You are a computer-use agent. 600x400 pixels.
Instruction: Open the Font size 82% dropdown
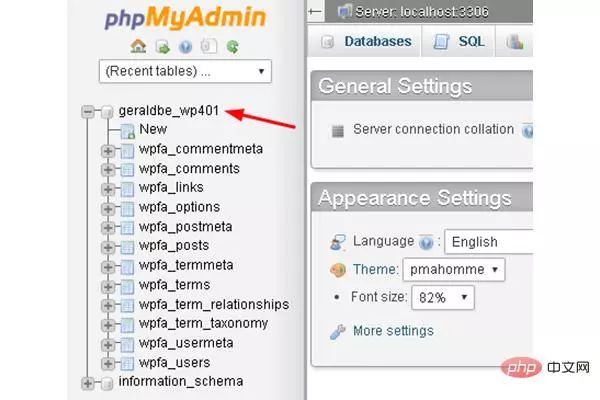pyautogui.click(x=443, y=297)
